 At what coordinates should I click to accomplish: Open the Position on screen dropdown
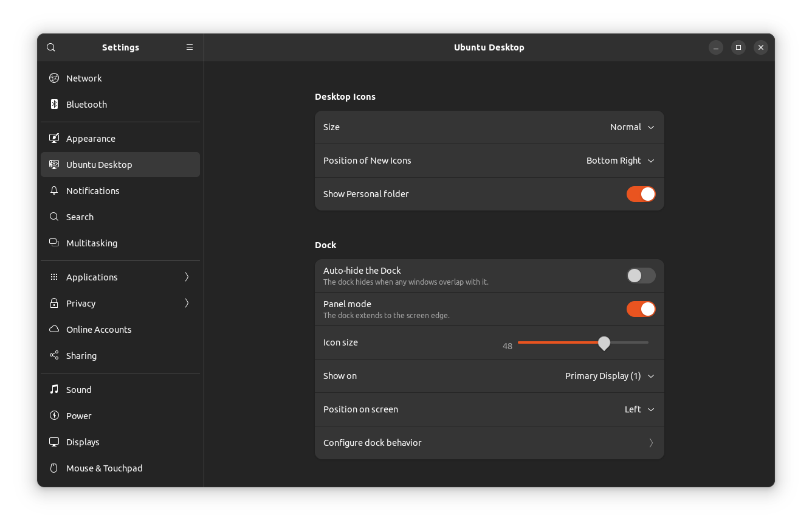[x=639, y=409]
